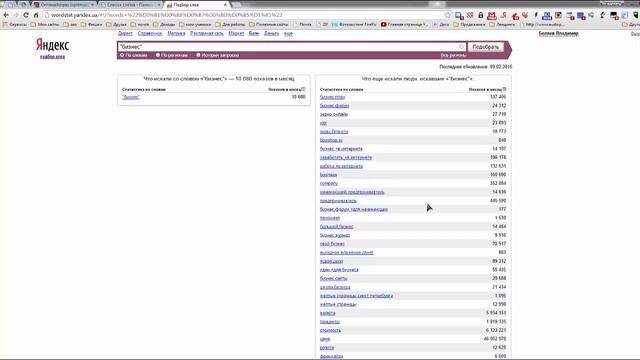The width and height of the screenshot is (640, 360).
Task: Reload the page with the refresh icon
Action: pyautogui.click(x=26, y=15)
